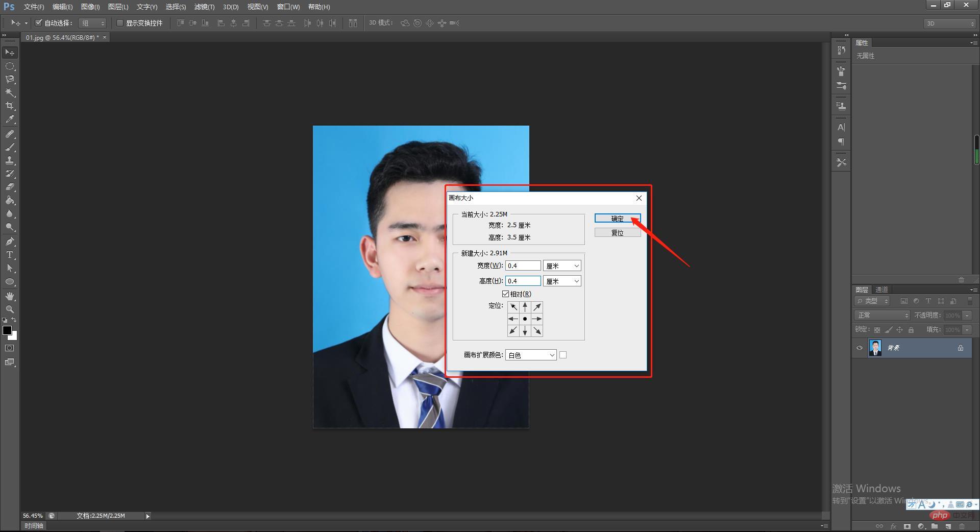This screenshot has height=532, width=980.
Task: Select the Zoom tool
Action: [10, 309]
